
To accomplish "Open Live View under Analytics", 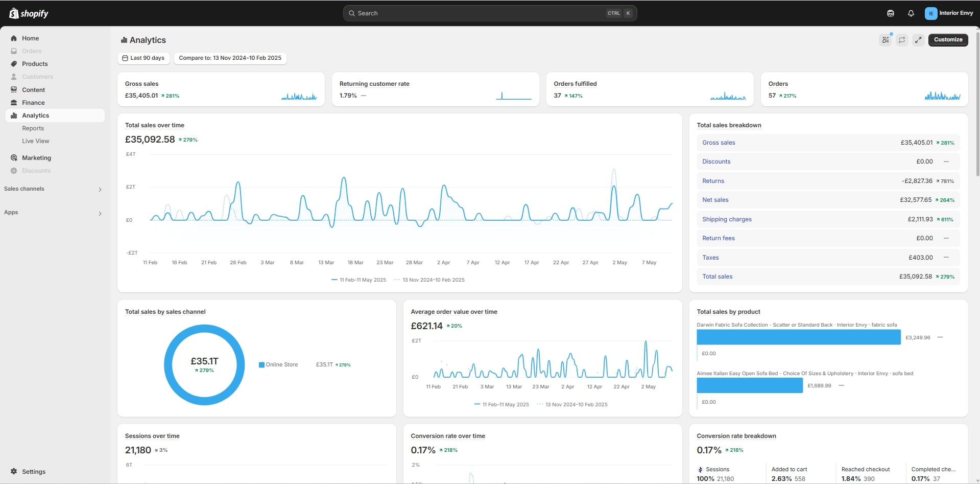I will 35,141.
